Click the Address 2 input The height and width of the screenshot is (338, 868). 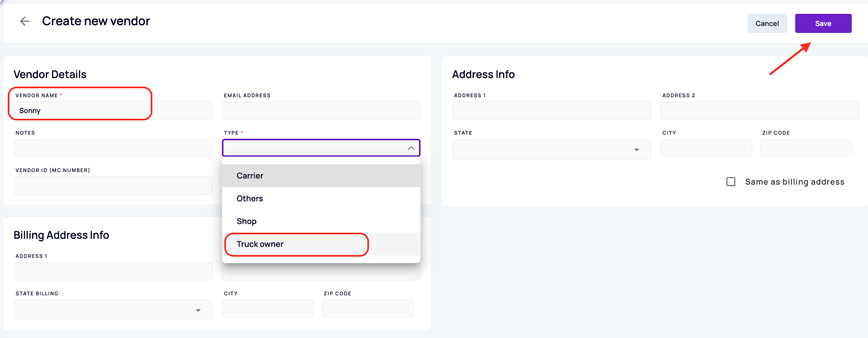(759, 111)
